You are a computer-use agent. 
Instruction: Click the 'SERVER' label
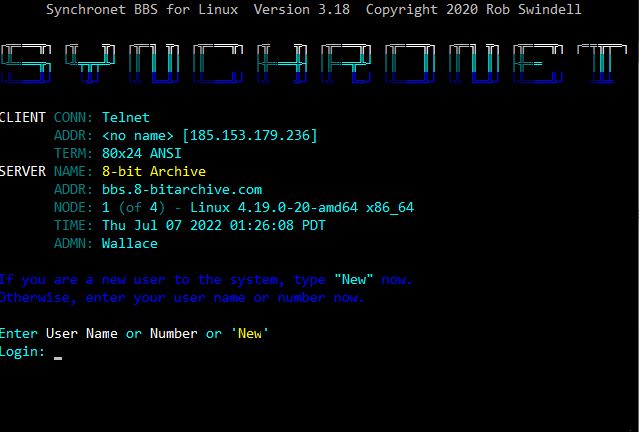[23, 171]
